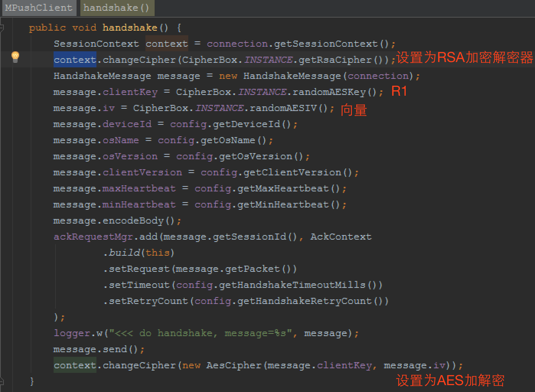Click highlighted context before changeCipher(CipherBox
Image resolution: width=535 pixels, height=392 pixels.
75,60
